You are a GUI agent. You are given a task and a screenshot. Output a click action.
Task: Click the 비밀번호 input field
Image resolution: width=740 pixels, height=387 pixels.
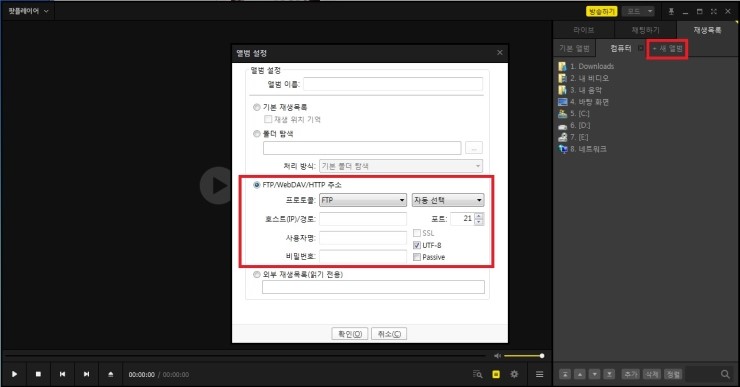(363, 256)
